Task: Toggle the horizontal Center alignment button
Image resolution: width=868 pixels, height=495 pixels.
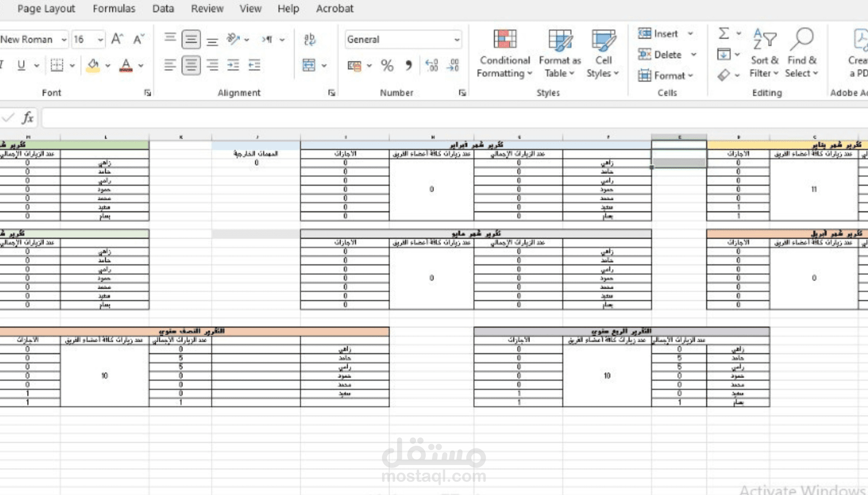Action: [191, 65]
